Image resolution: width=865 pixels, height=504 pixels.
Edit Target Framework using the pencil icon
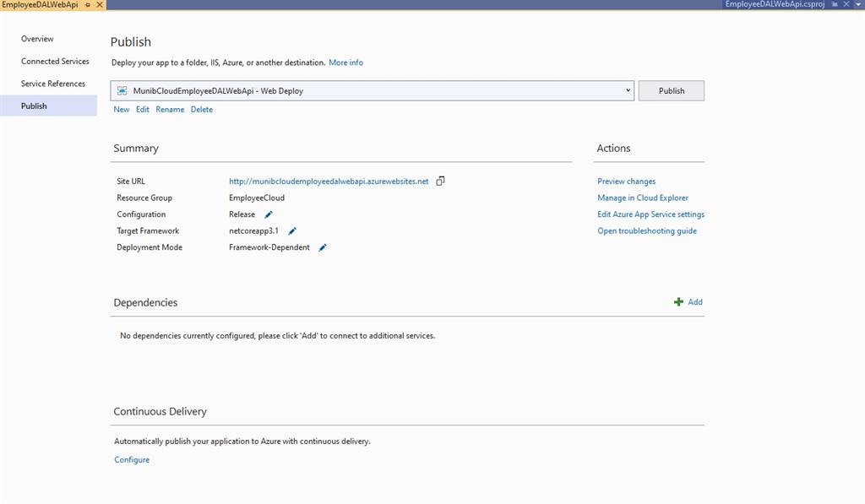pyautogui.click(x=292, y=230)
